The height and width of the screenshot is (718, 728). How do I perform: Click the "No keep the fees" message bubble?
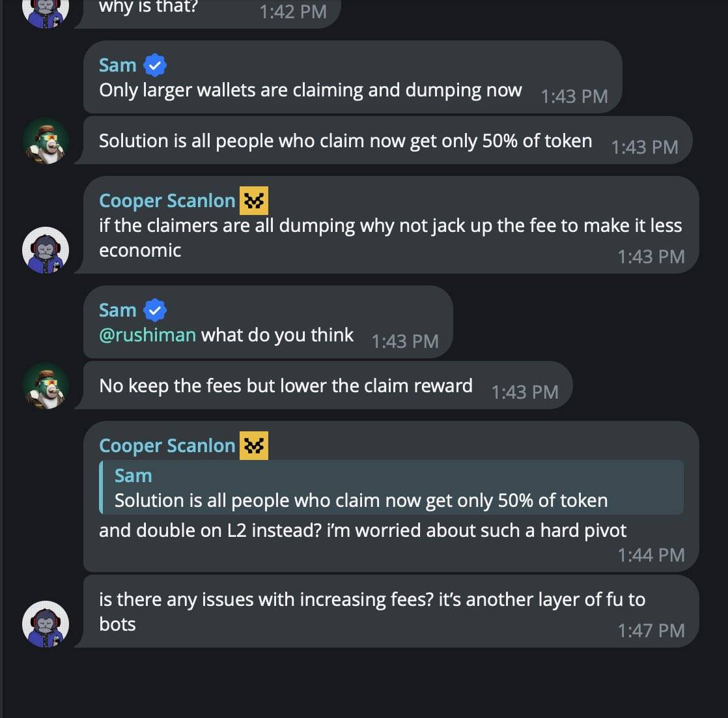[x=286, y=386]
